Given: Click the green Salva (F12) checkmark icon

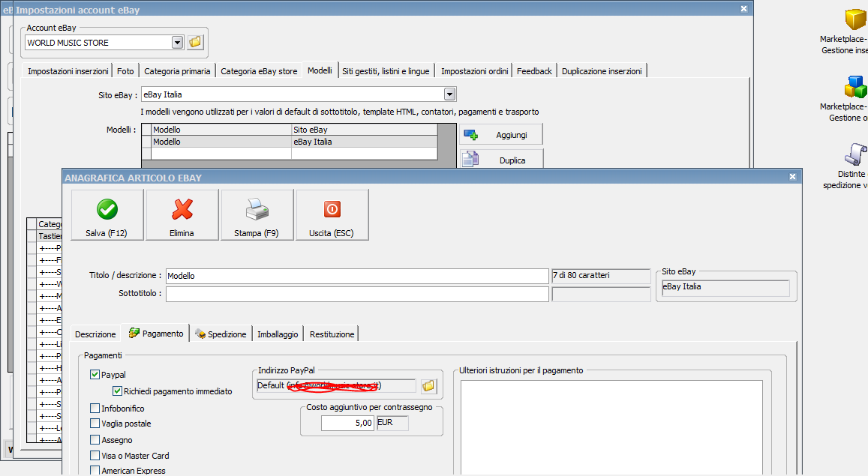Looking at the screenshot, I should click(x=107, y=210).
